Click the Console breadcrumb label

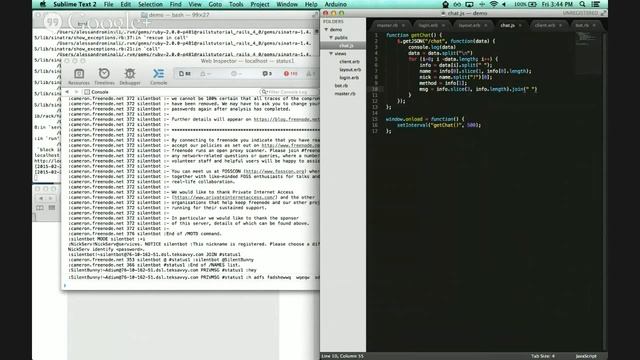[x=100, y=92]
